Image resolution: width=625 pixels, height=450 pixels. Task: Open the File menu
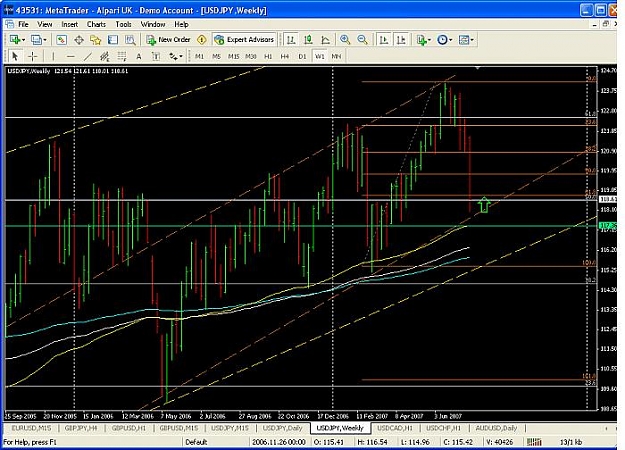pyautogui.click(x=24, y=24)
